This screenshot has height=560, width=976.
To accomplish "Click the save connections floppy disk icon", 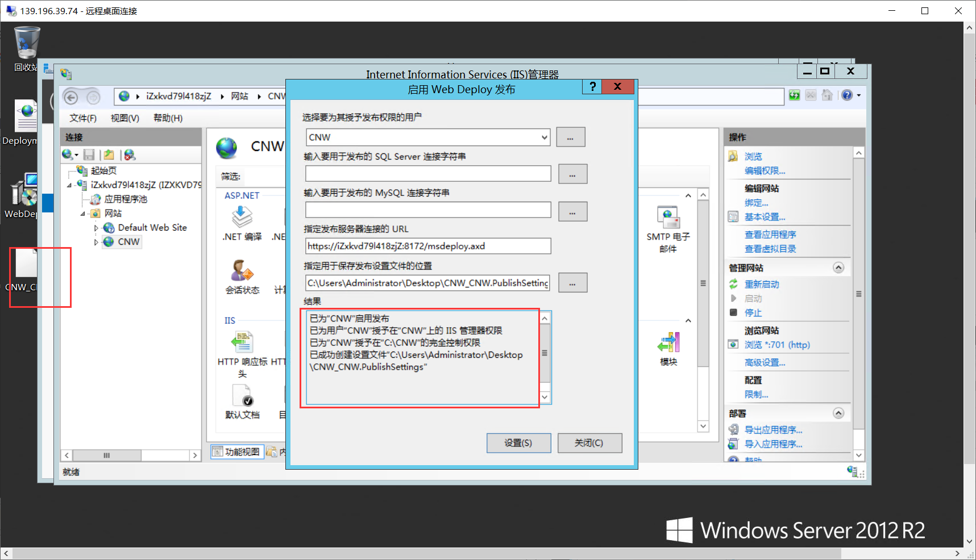I will point(89,154).
